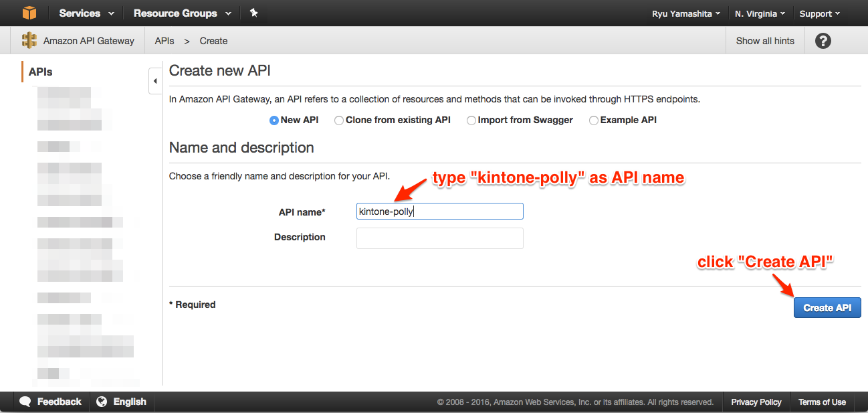
Task: Click Show all hints button
Action: (x=765, y=41)
